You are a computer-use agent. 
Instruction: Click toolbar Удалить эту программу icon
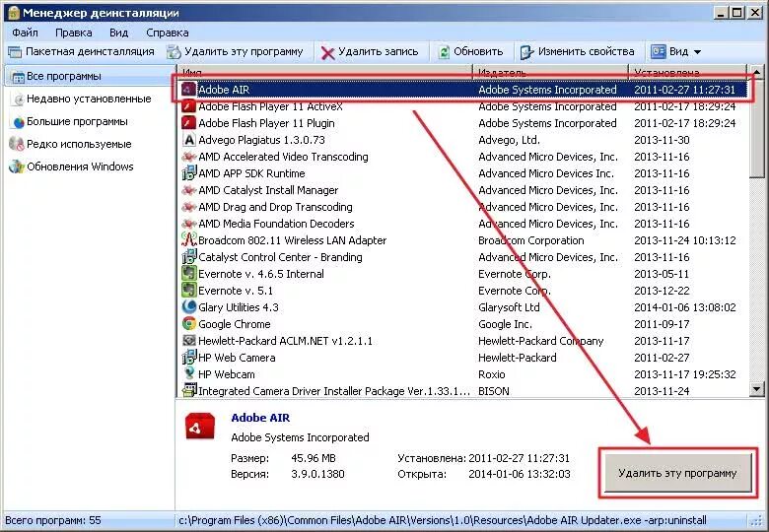point(174,52)
